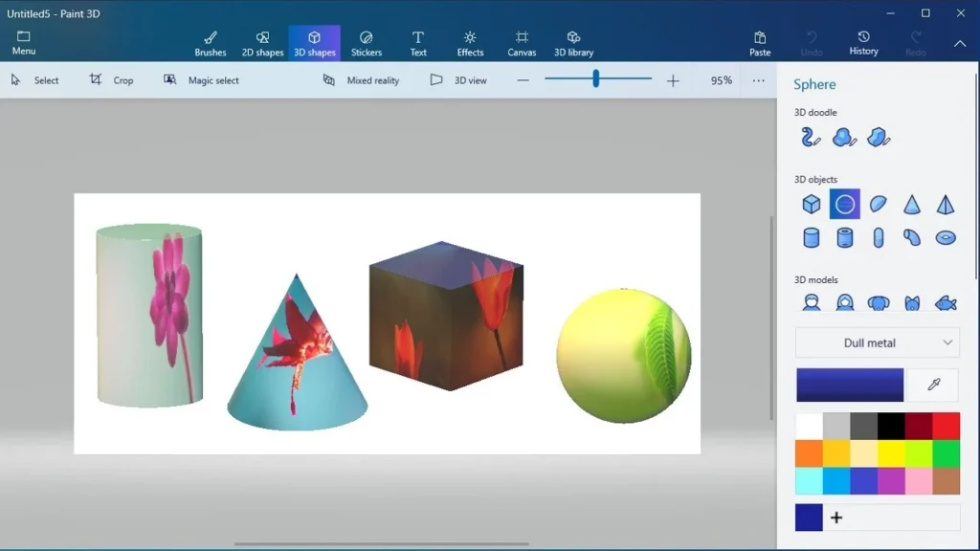Image resolution: width=980 pixels, height=551 pixels.
Task: Pick the brown color swatch
Action: [x=947, y=481]
